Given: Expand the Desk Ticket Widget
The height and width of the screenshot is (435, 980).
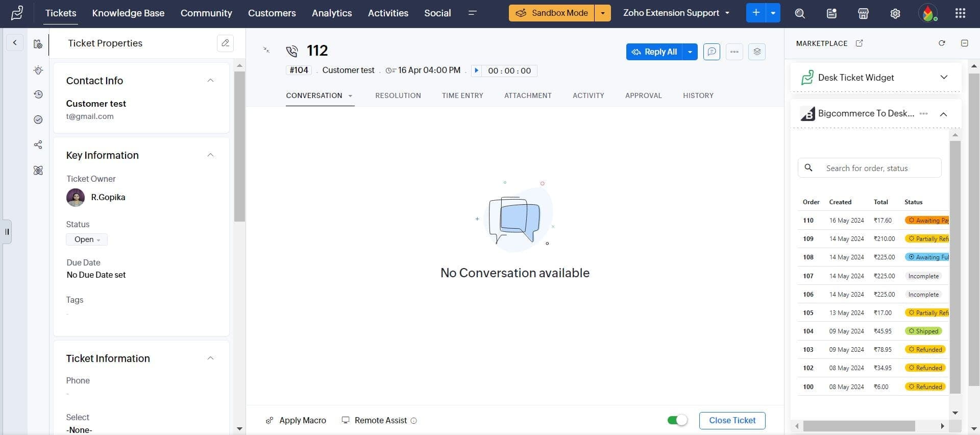Looking at the screenshot, I should [944, 78].
